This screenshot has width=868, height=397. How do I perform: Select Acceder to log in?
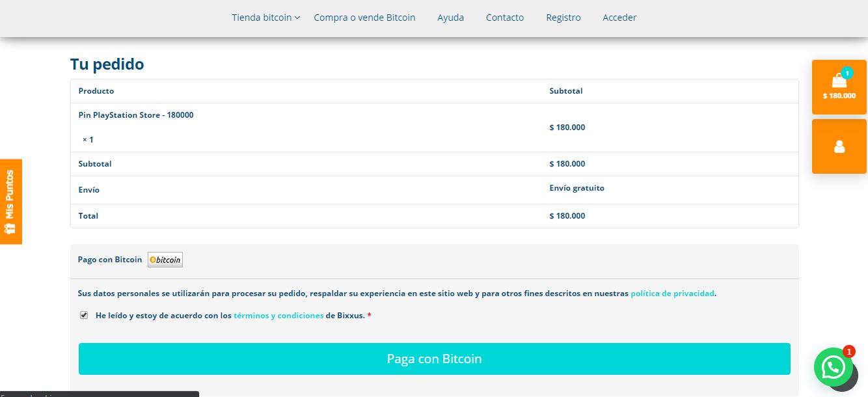coord(619,18)
